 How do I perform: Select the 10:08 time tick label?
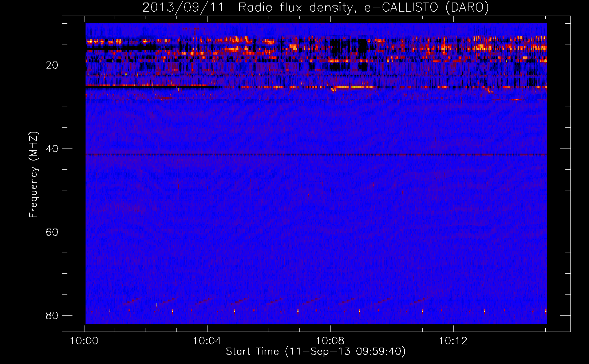pos(330,341)
